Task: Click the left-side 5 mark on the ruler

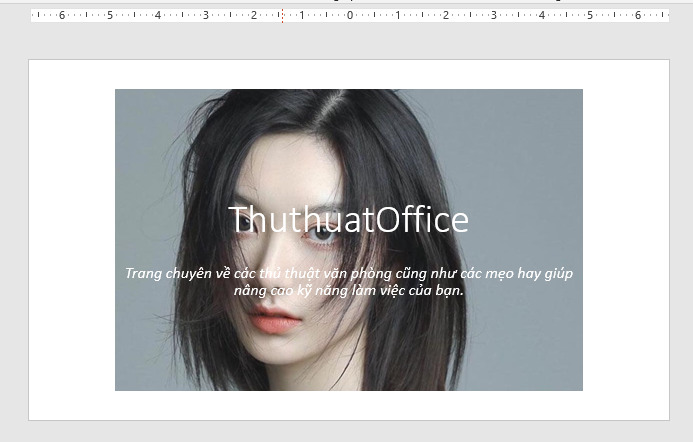Action: point(110,16)
